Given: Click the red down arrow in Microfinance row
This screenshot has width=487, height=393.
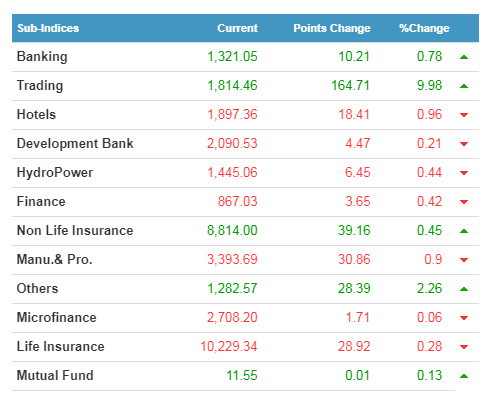Looking at the screenshot, I should [x=464, y=318].
